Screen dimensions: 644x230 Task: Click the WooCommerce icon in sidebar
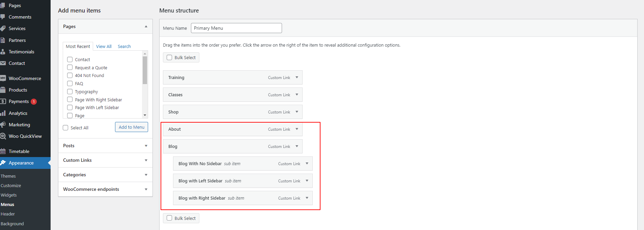3,78
